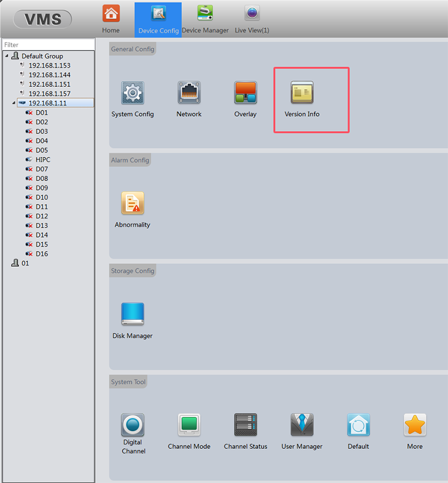Open the System Config gear icon
Screen dimensions: 448x483
[x=132, y=93]
